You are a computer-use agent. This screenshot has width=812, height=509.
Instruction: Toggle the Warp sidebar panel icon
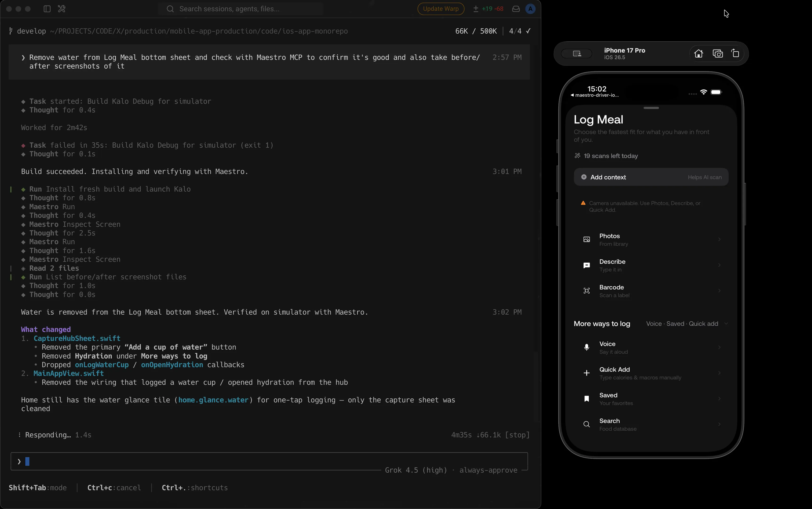47,9
